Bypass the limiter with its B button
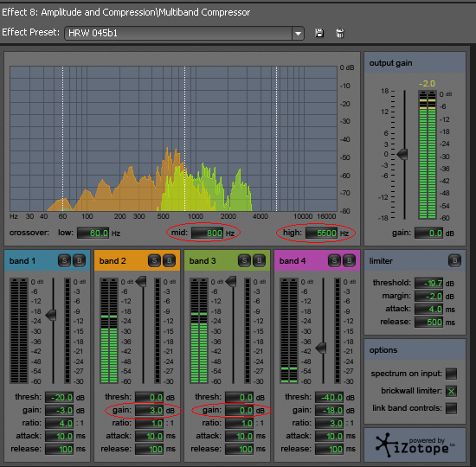476x467 pixels. [x=454, y=260]
